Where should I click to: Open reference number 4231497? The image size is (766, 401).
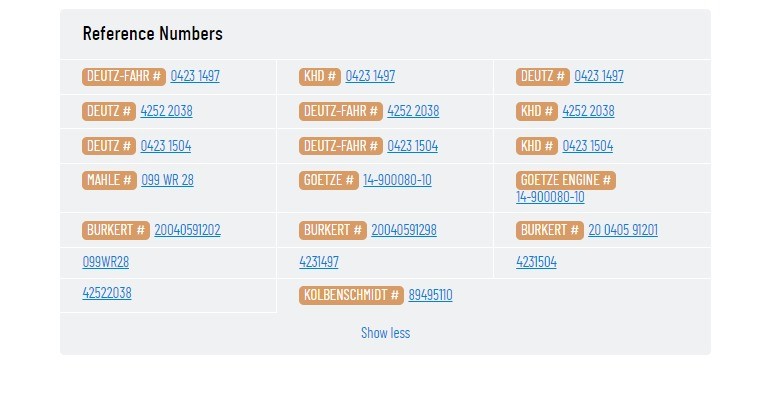pos(319,262)
